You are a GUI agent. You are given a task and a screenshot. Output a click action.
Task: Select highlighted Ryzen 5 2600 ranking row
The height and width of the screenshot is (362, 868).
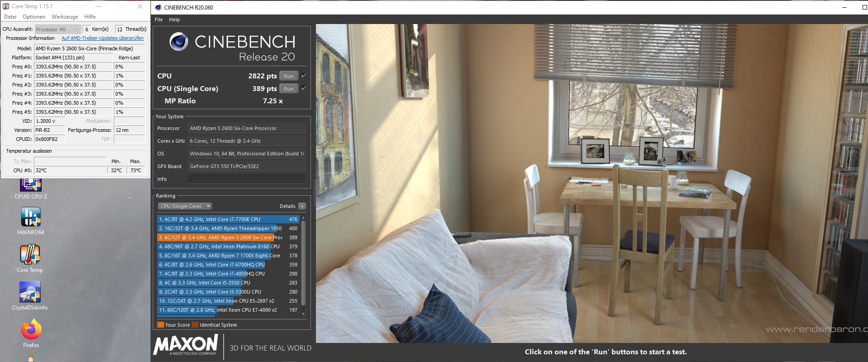(x=228, y=237)
